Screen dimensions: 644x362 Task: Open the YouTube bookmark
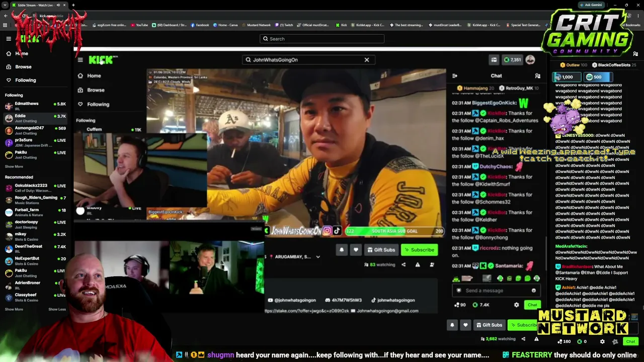click(x=139, y=25)
